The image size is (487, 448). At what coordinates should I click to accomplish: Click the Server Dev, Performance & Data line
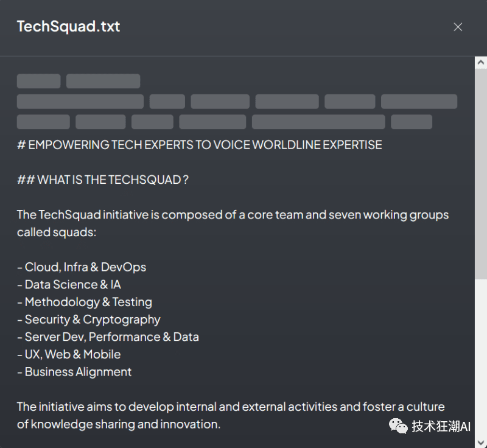click(x=108, y=337)
